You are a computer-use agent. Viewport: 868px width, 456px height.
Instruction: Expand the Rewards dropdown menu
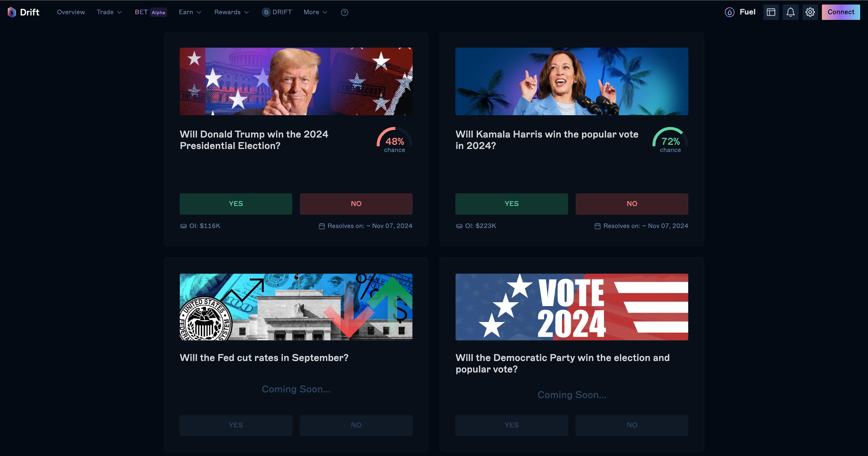tap(232, 12)
